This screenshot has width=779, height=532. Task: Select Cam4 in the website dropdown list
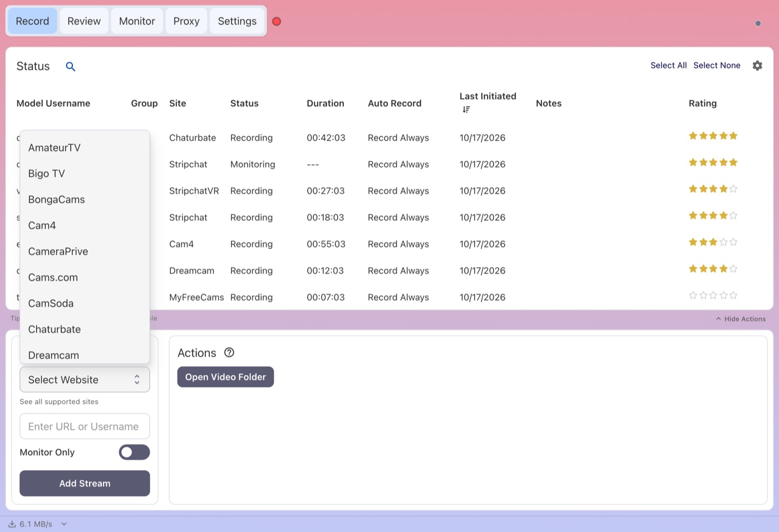point(85,225)
